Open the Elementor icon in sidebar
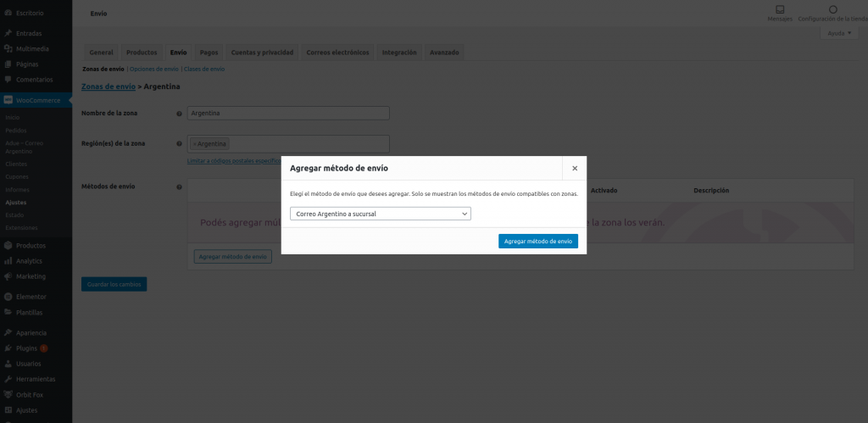This screenshot has width=868, height=423. point(8,297)
